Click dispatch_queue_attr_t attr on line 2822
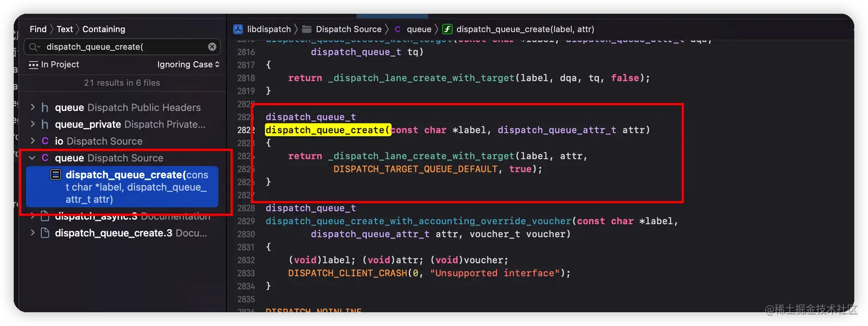Image resolution: width=868 pixels, height=326 pixels. 571,130
